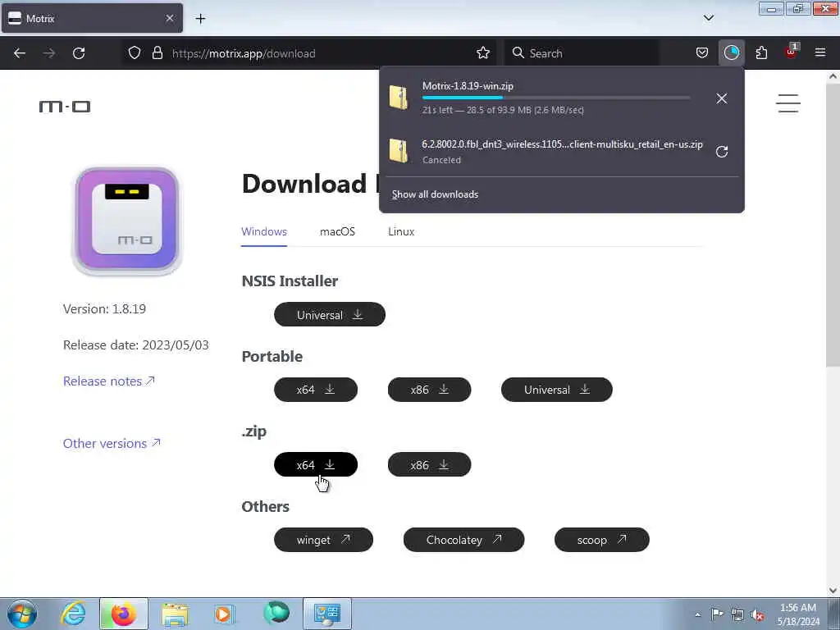The image size is (840, 630).
Task: Bookmark this page with the star icon
Action: coord(483,53)
